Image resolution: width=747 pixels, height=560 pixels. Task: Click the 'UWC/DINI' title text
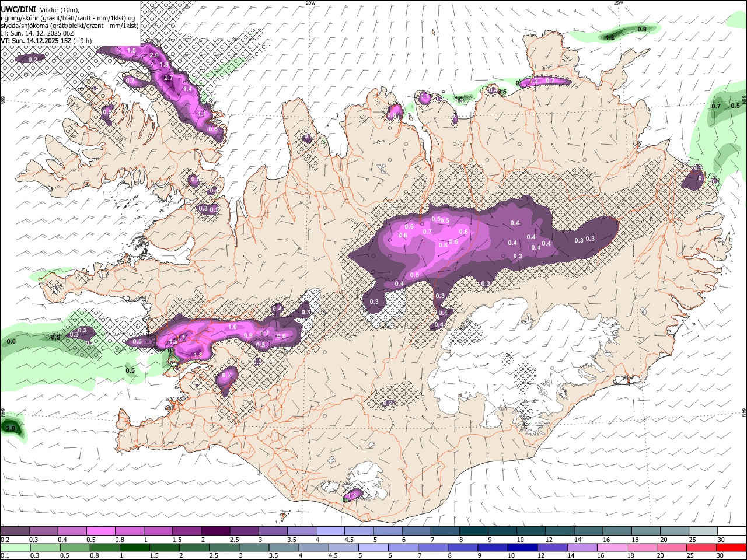(x=18, y=10)
